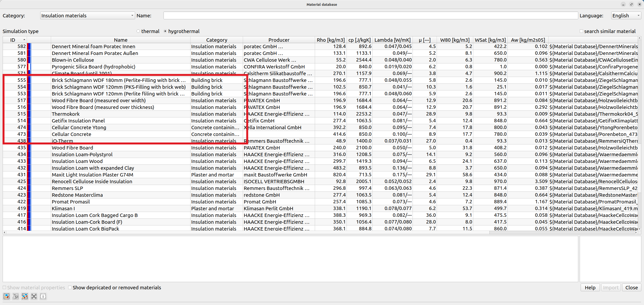Select the Getifix Insulation Panel row
Image resolution: width=644 pixels, height=305 pixels.
click(320, 121)
